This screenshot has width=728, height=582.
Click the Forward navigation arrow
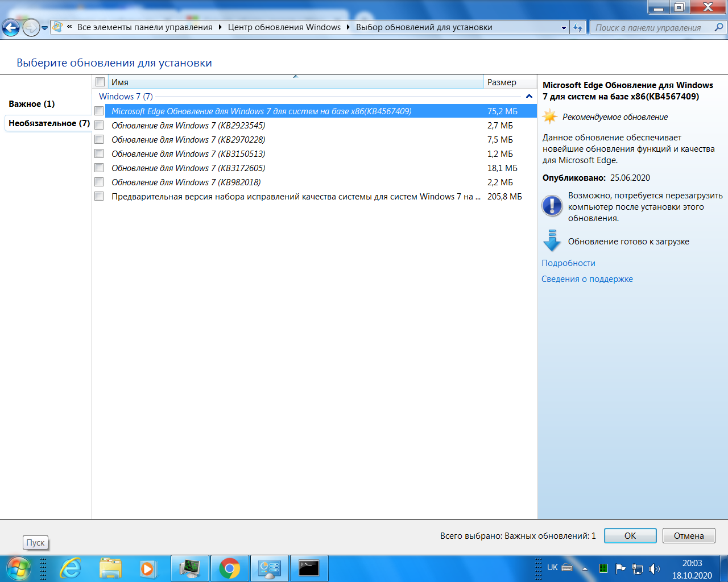[x=31, y=27]
